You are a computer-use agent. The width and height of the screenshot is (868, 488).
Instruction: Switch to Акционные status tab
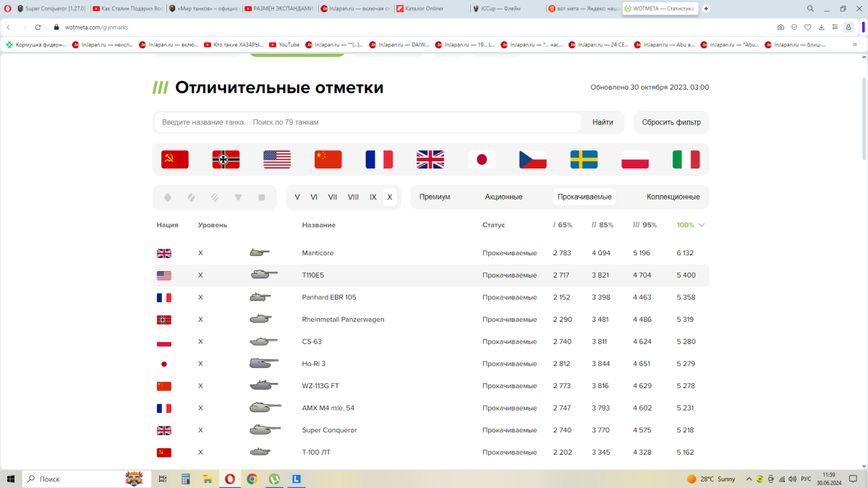tap(503, 197)
